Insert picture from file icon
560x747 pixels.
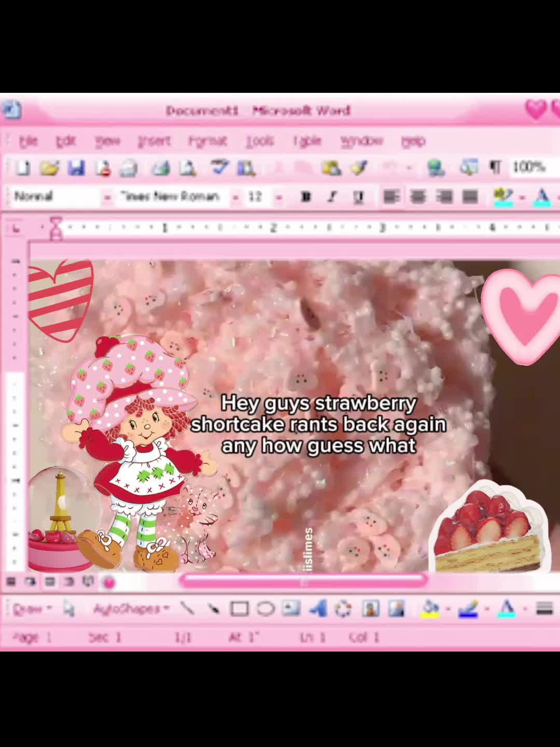point(397,608)
